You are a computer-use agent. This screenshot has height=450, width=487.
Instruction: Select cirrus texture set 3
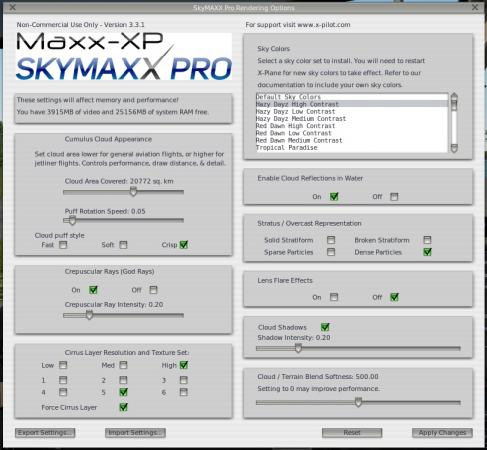[x=184, y=380]
